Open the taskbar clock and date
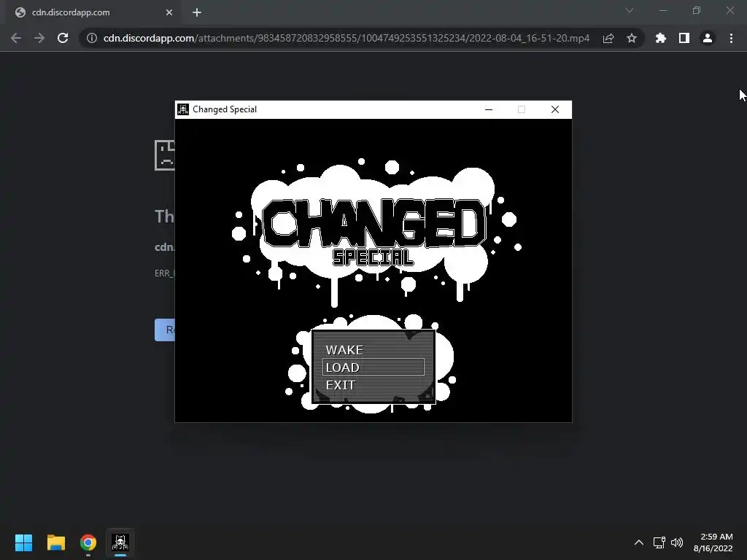 coord(713,542)
